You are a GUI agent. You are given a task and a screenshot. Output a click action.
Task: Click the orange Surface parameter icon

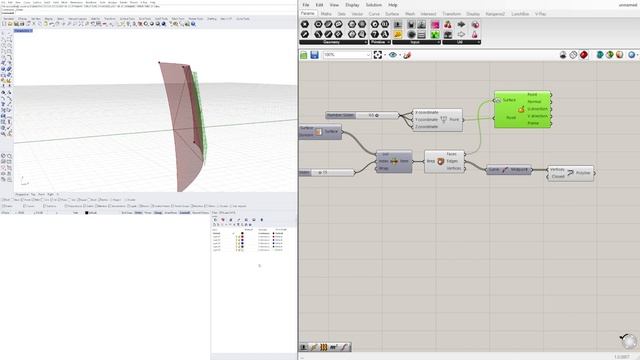tap(318, 132)
